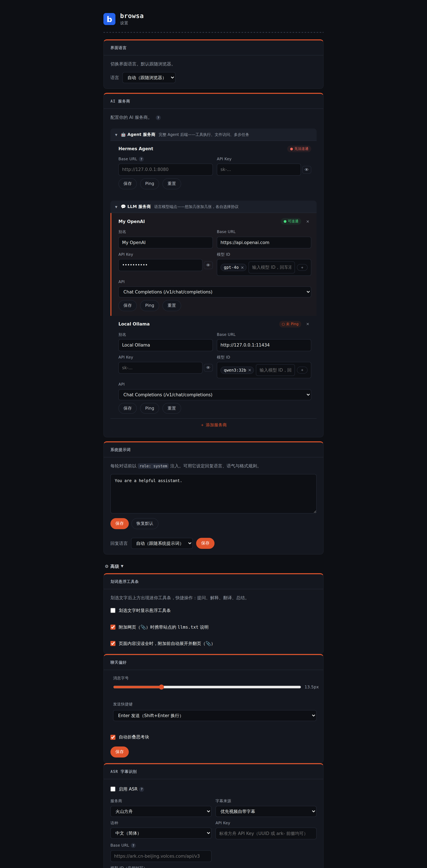Adjust the 消息字号 slider
This screenshot has width=427, height=868.
(207, 687)
